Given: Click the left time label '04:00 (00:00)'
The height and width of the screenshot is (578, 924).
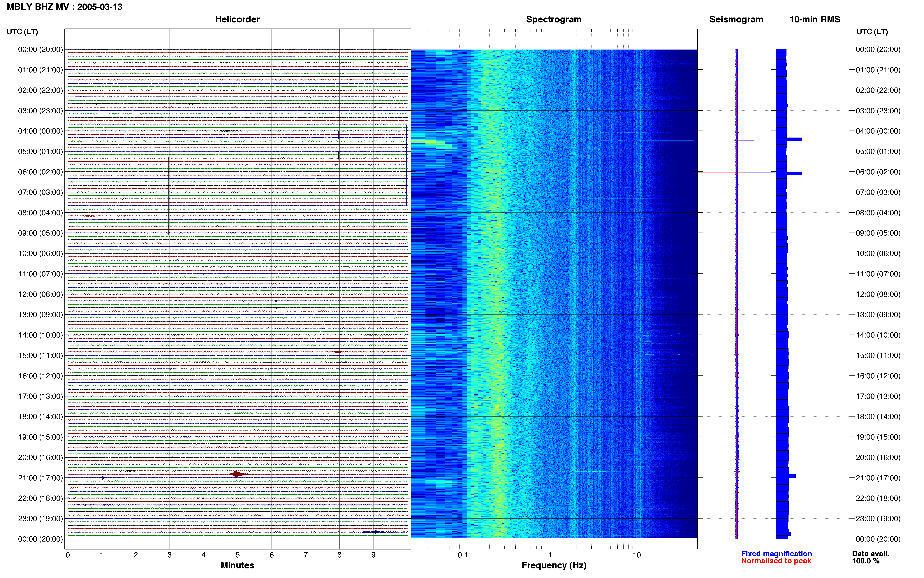Looking at the screenshot, I should [x=41, y=131].
